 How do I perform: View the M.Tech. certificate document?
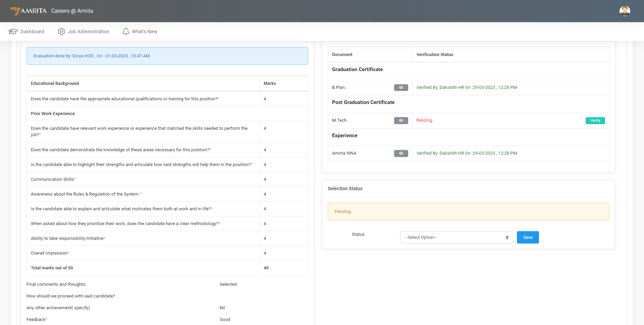(401, 120)
